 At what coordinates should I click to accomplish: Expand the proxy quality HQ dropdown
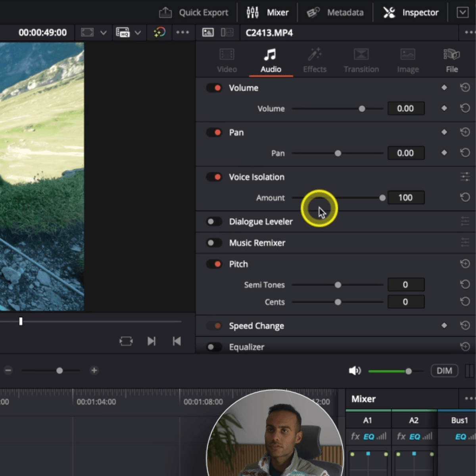(138, 33)
